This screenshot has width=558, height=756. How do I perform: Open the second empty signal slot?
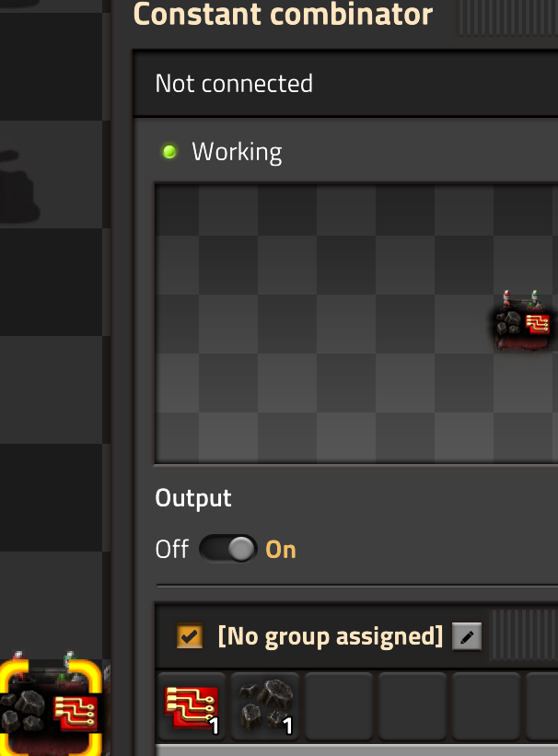pos(413,706)
